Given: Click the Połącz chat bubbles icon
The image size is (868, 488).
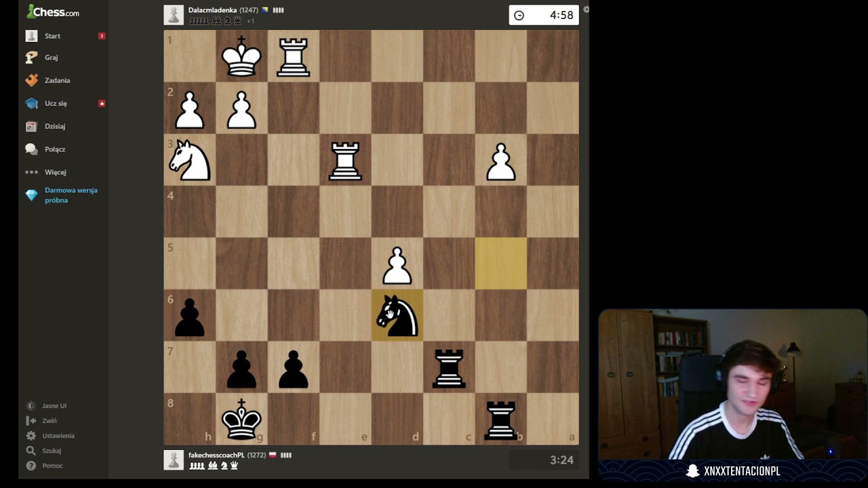Looking at the screenshot, I should point(31,149).
